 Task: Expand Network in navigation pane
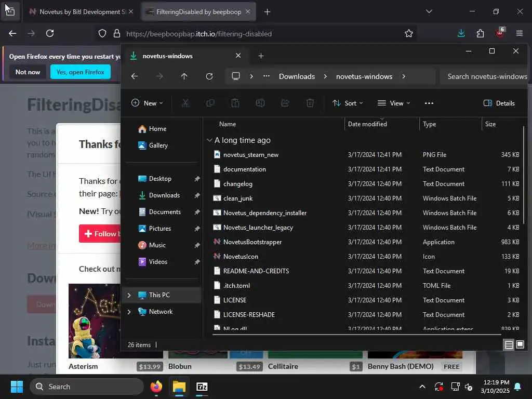coord(129,312)
